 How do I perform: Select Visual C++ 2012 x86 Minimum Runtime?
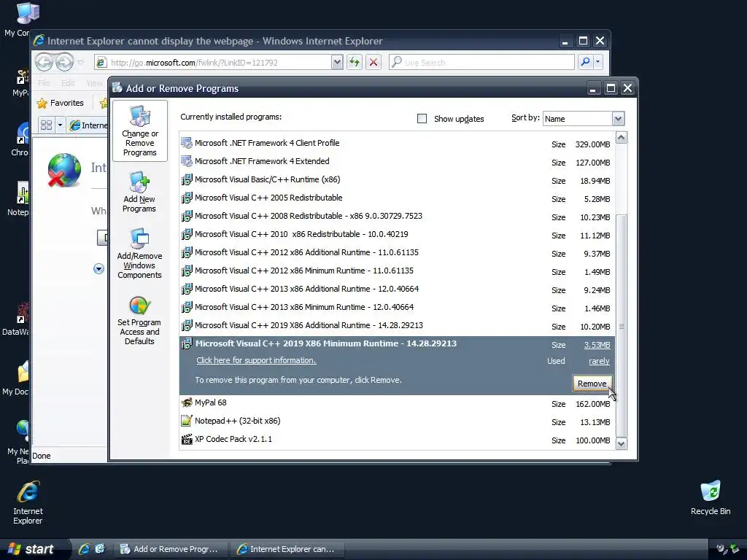397,271
